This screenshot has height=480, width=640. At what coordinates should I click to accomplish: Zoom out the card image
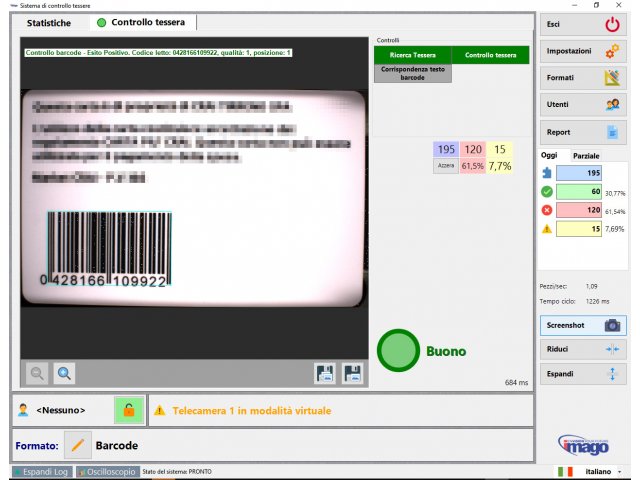37,373
